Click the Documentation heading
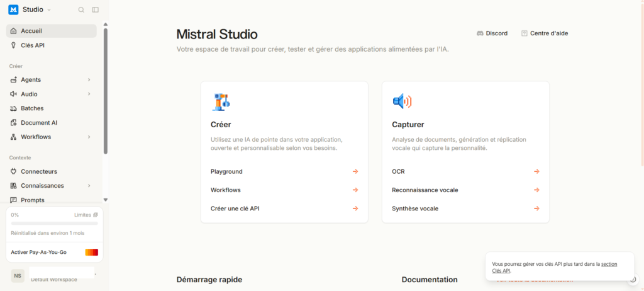 tap(430, 280)
